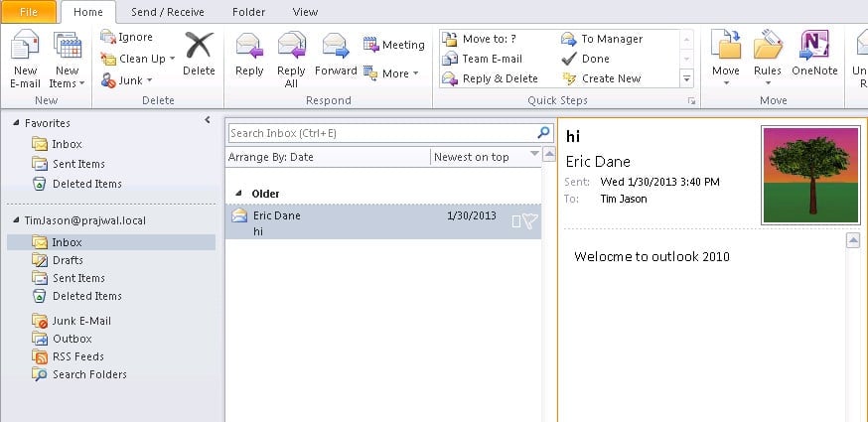Open Sent Items under TimJason account
This screenshot has width=868, height=422.
[x=68, y=278]
